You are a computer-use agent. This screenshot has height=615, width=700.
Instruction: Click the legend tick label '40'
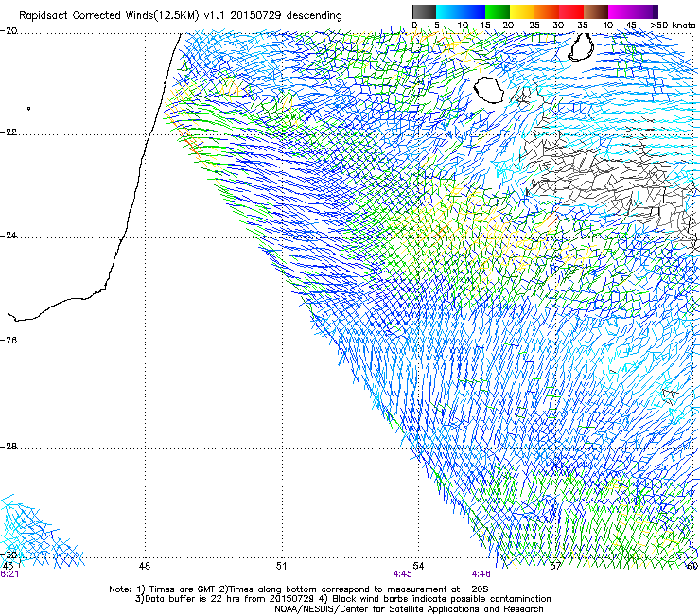607,26
